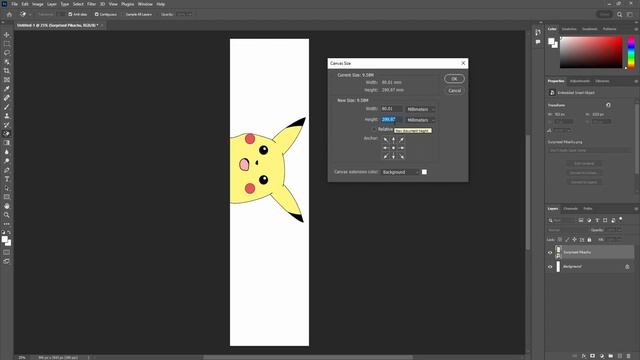This screenshot has height=360, width=640.
Task: Select the Eyedropper tool
Action: point(7,89)
